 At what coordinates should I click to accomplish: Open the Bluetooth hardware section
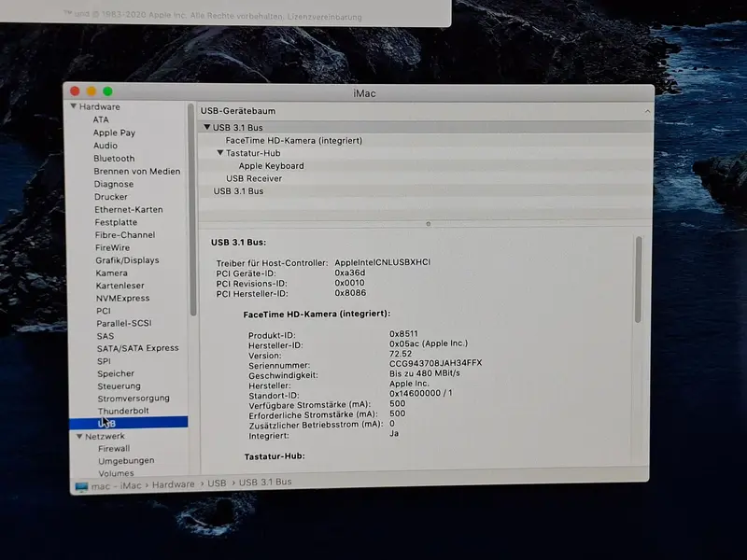[114, 158]
